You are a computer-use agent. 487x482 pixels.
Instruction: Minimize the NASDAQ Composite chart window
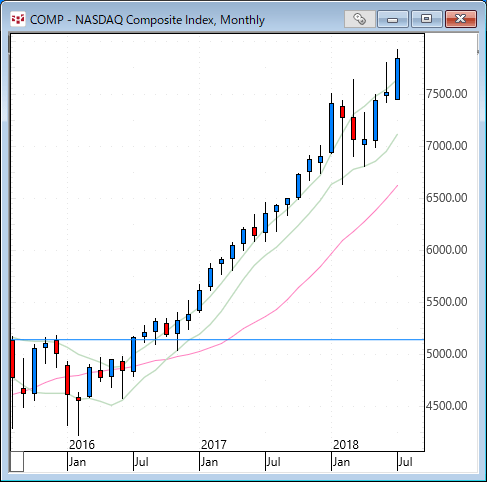pyautogui.click(x=393, y=19)
